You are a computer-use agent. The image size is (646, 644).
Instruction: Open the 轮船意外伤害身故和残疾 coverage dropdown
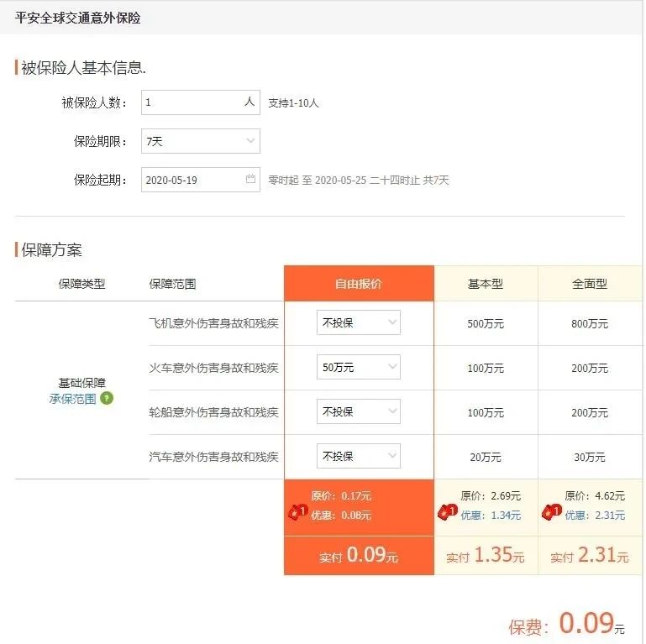[x=359, y=411]
